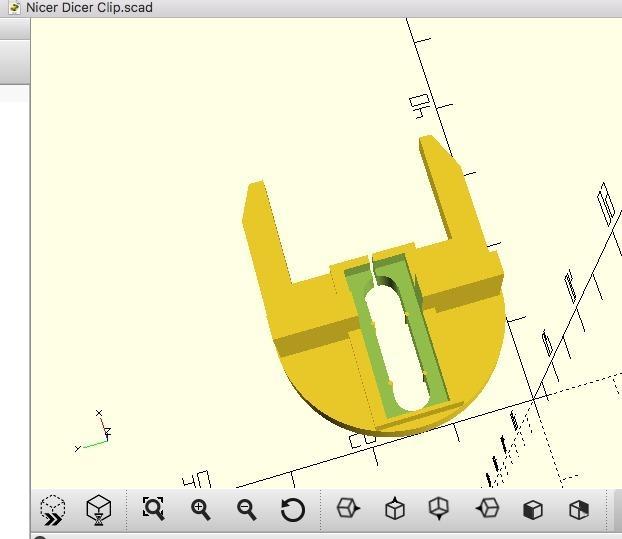
Task: Zoom out using the minus magnifier
Action: pos(246,510)
